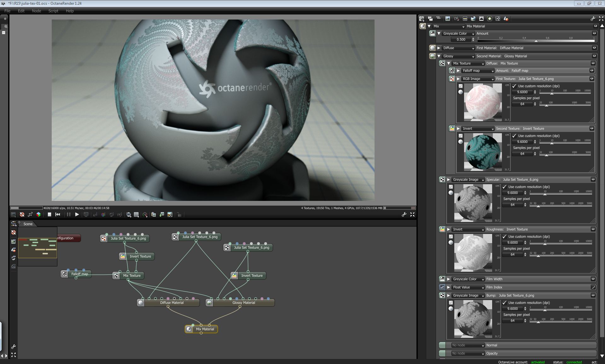
Task: Click the viewport lock icon
Action: [179, 215]
